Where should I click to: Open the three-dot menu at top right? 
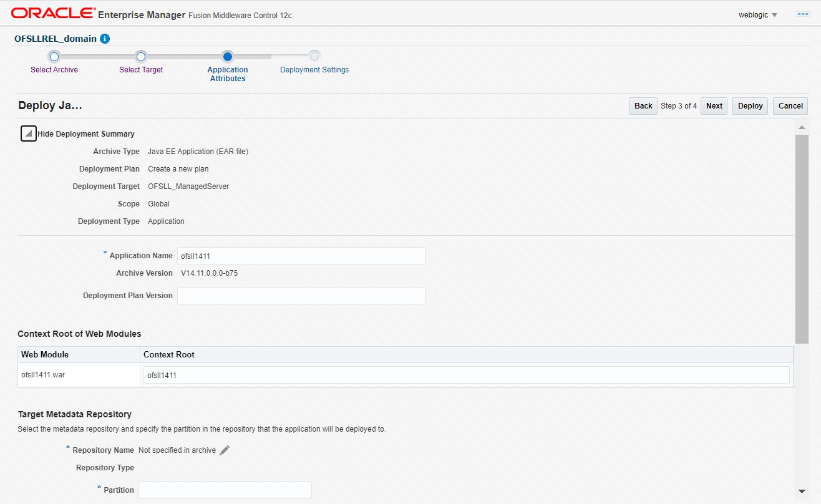803,14
